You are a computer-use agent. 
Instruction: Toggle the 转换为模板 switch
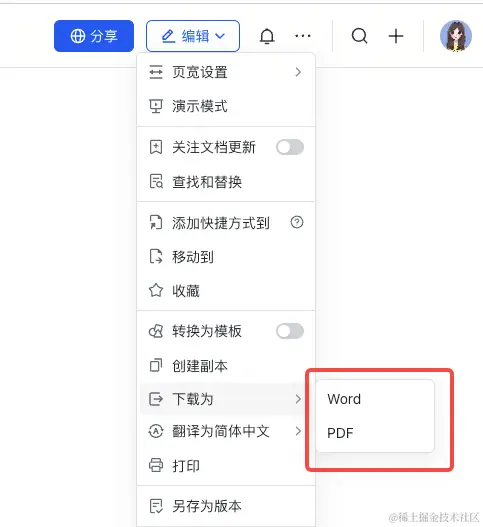[290, 331]
